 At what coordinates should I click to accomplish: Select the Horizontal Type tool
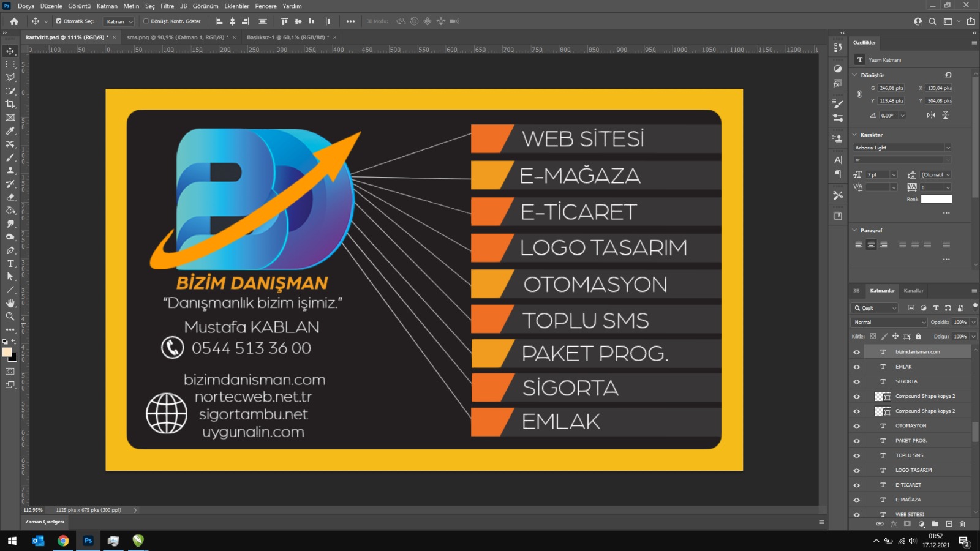(10, 263)
